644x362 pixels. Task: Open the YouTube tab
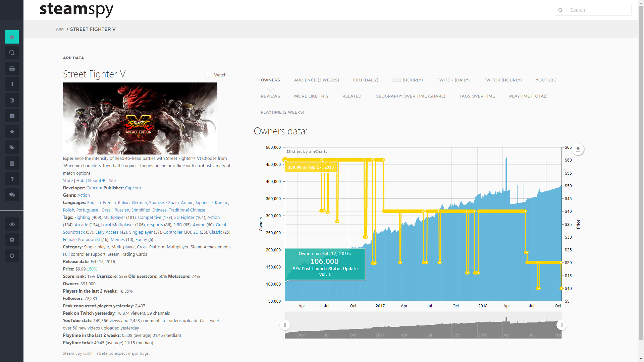[546, 80]
